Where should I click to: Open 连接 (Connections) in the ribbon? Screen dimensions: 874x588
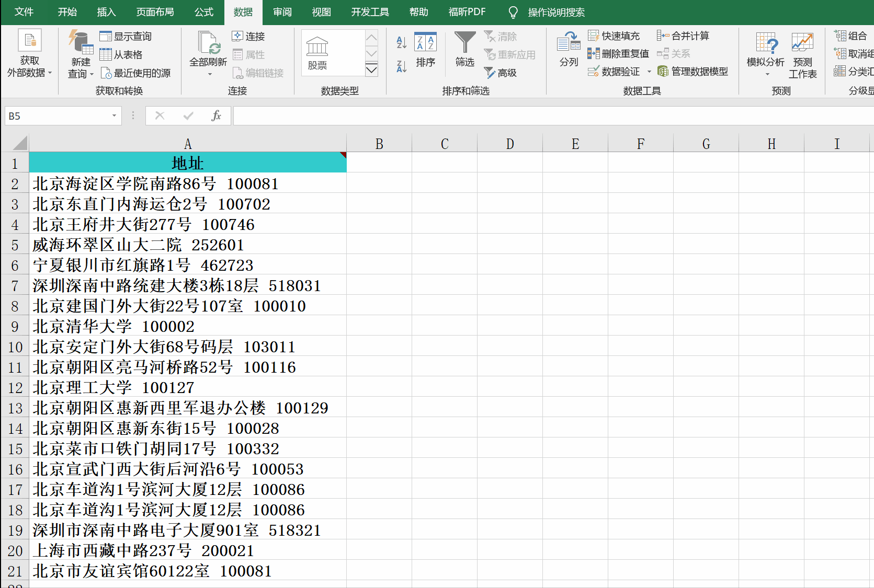[x=249, y=36]
